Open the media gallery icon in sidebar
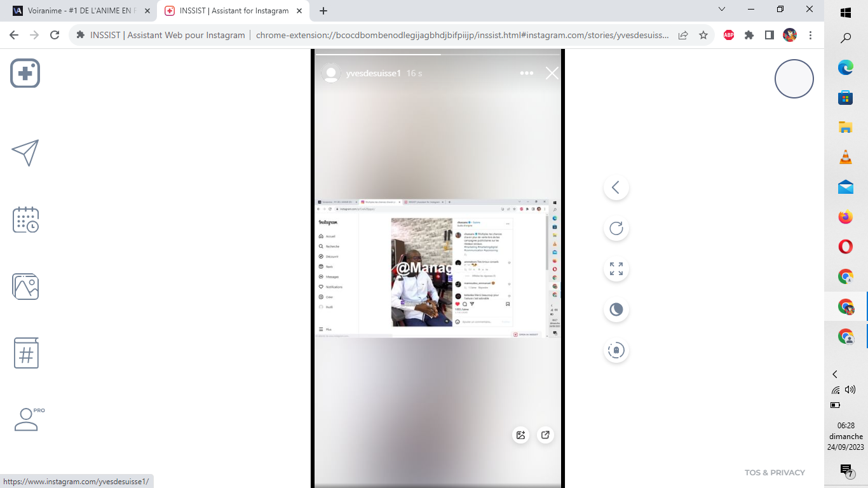This screenshot has height=488, width=868. (25, 287)
